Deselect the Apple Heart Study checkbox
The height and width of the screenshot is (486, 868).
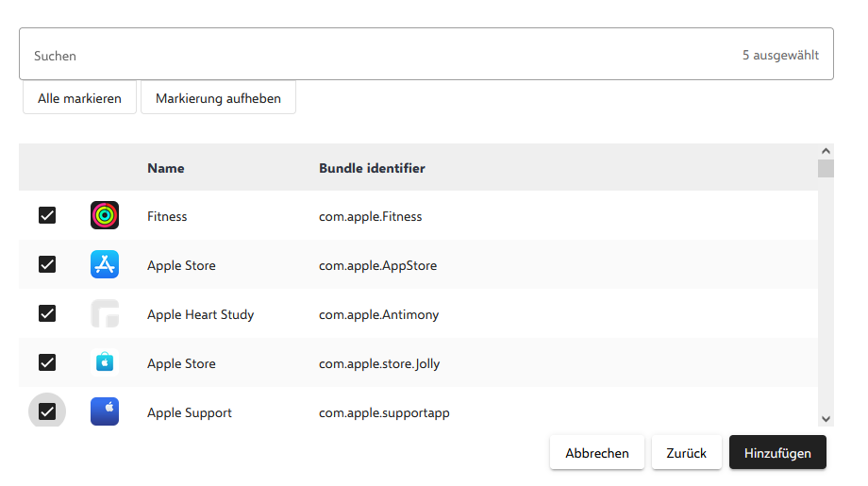[47, 314]
